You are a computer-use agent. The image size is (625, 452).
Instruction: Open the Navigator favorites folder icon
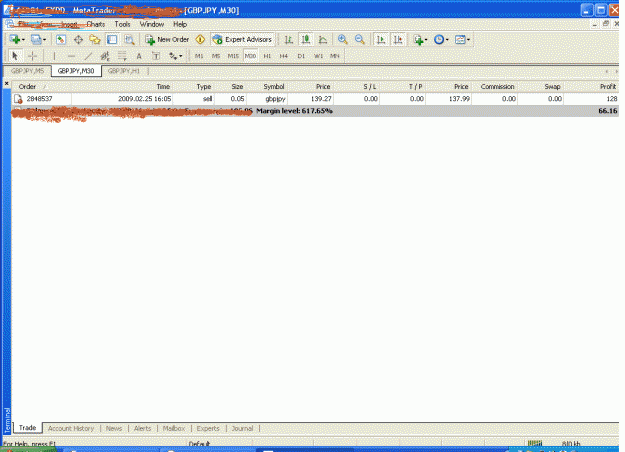tap(95, 39)
